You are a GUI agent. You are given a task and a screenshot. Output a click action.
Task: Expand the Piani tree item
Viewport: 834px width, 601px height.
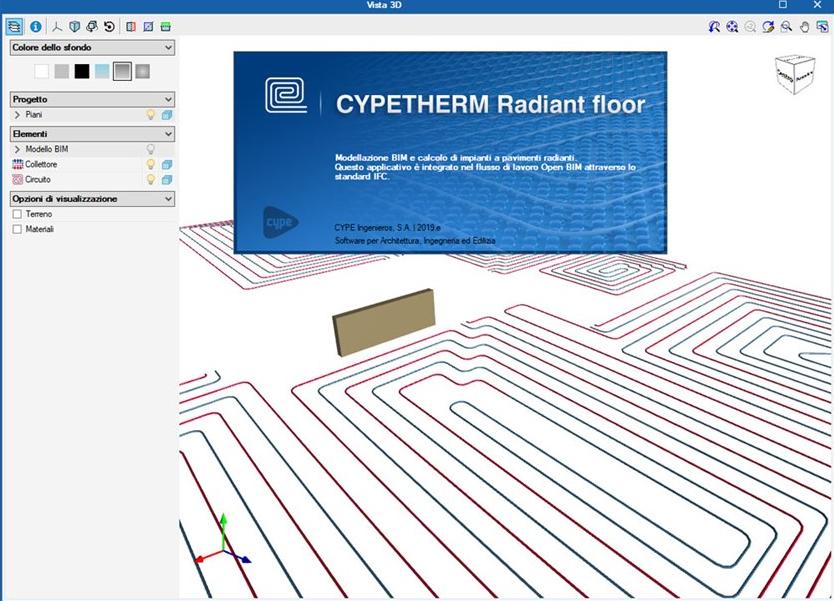click(x=15, y=115)
